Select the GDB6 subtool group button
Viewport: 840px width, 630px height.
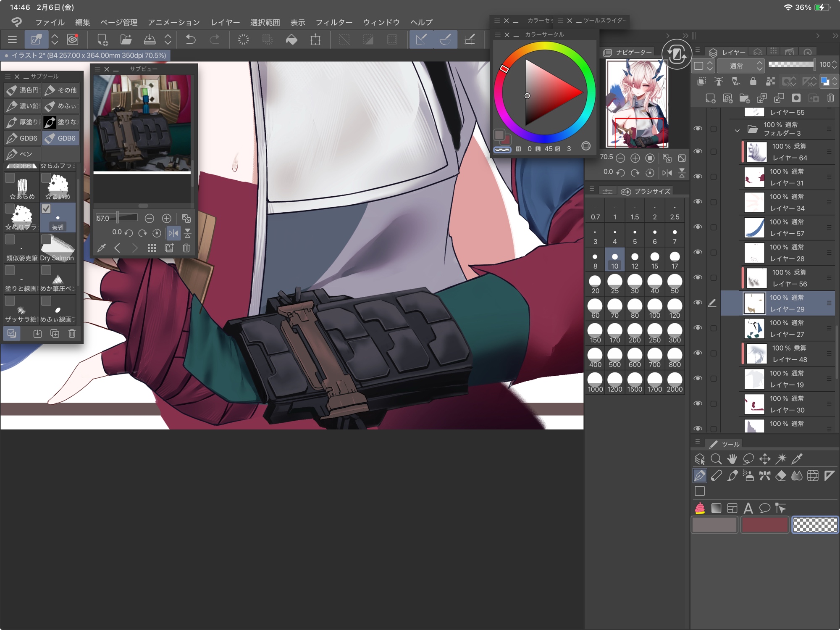[61, 138]
